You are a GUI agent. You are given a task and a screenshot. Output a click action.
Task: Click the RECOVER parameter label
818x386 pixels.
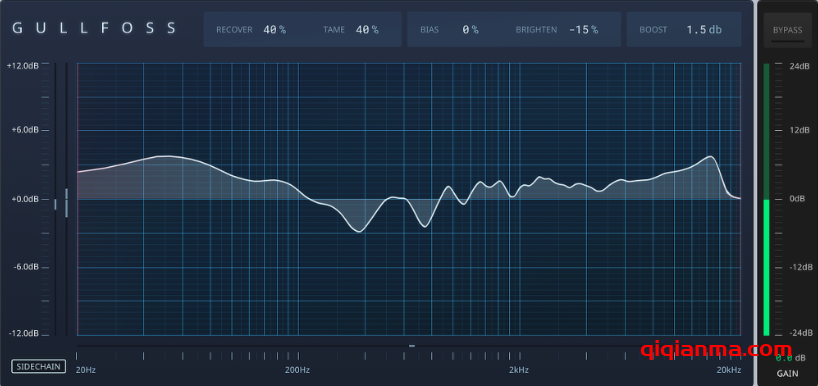234,30
